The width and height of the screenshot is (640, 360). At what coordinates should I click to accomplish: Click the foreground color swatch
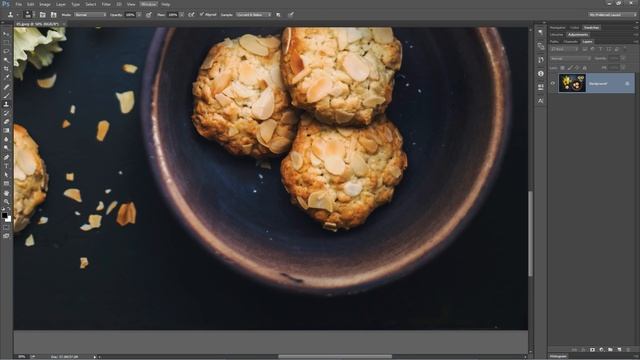pos(4,215)
